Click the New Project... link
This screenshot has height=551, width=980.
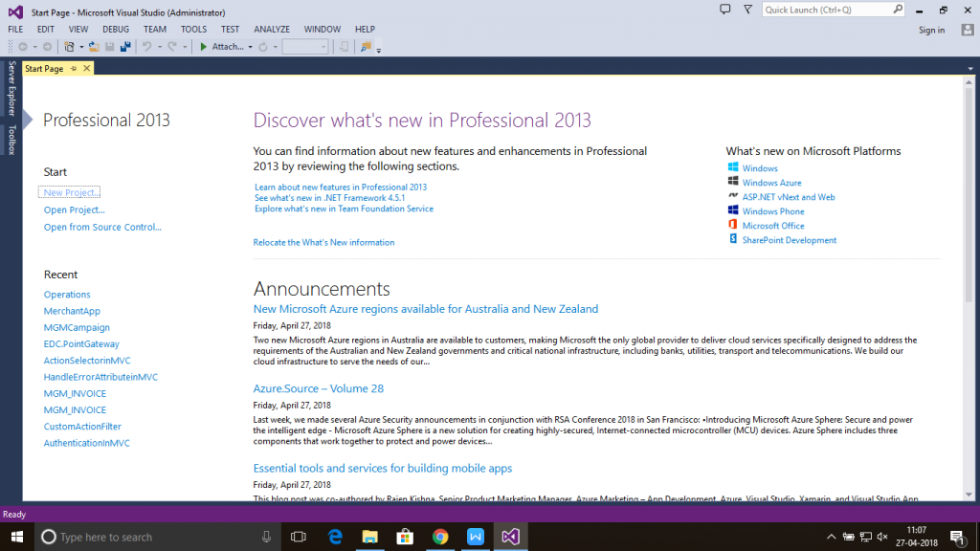click(x=71, y=192)
